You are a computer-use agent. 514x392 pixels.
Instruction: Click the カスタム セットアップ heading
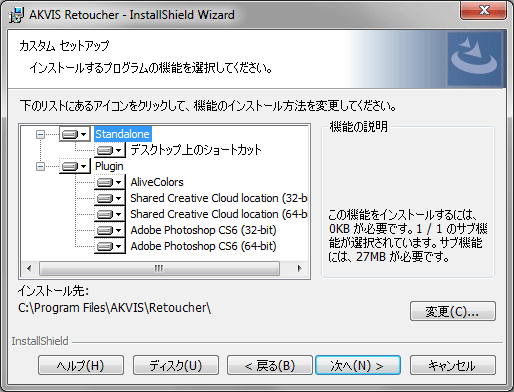(64, 46)
